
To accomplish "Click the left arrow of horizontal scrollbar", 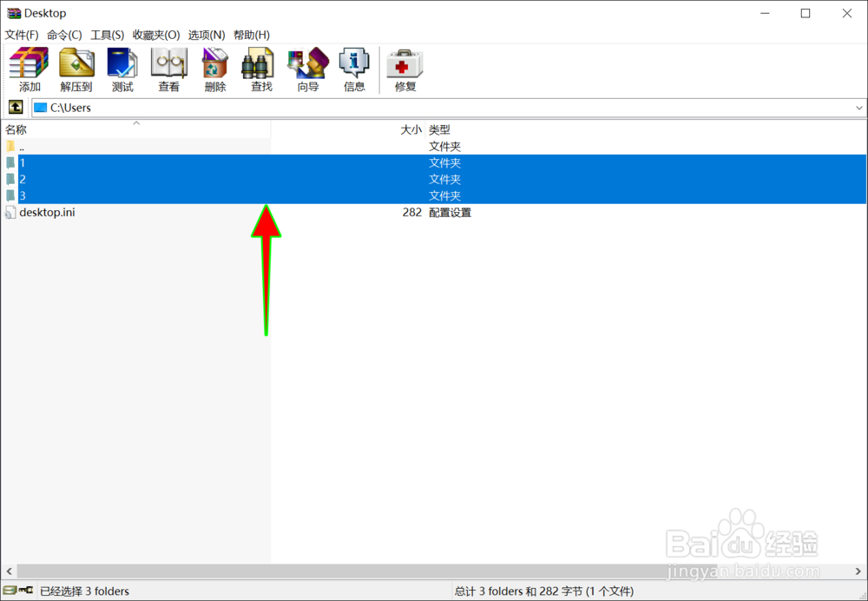I will (x=8, y=571).
